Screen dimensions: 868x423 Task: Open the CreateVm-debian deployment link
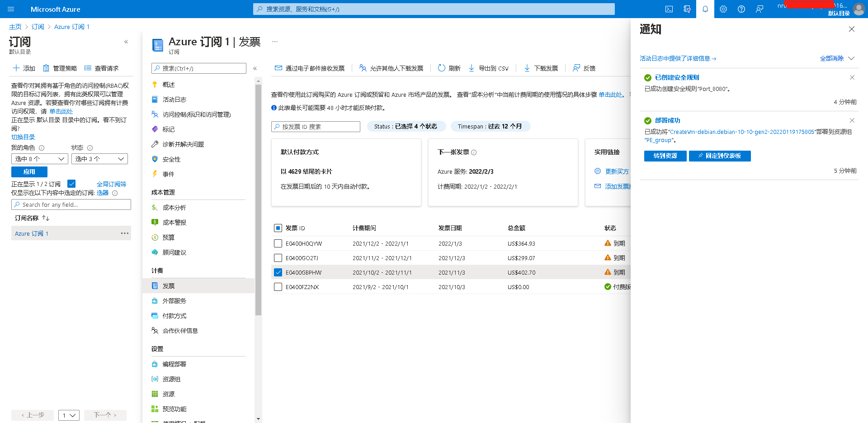point(742,132)
